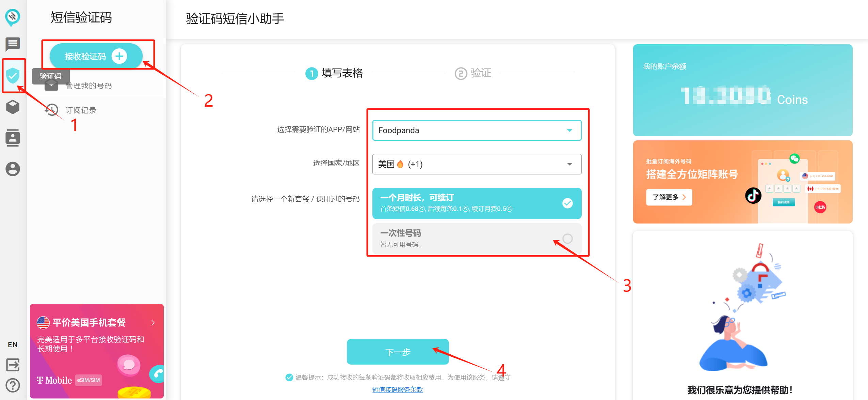Open 管理我的号码 menu item
The image size is (868, 400).
[89, 86]
